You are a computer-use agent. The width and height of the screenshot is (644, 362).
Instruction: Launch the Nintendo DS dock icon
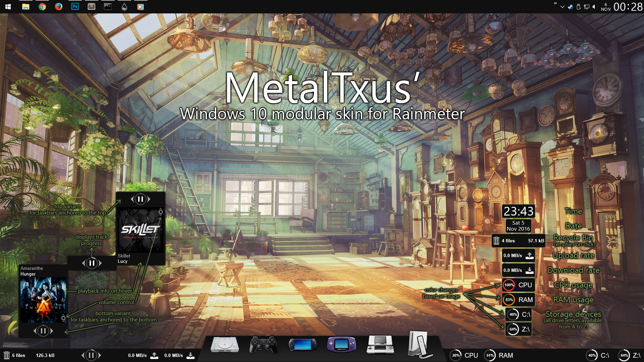380,345
